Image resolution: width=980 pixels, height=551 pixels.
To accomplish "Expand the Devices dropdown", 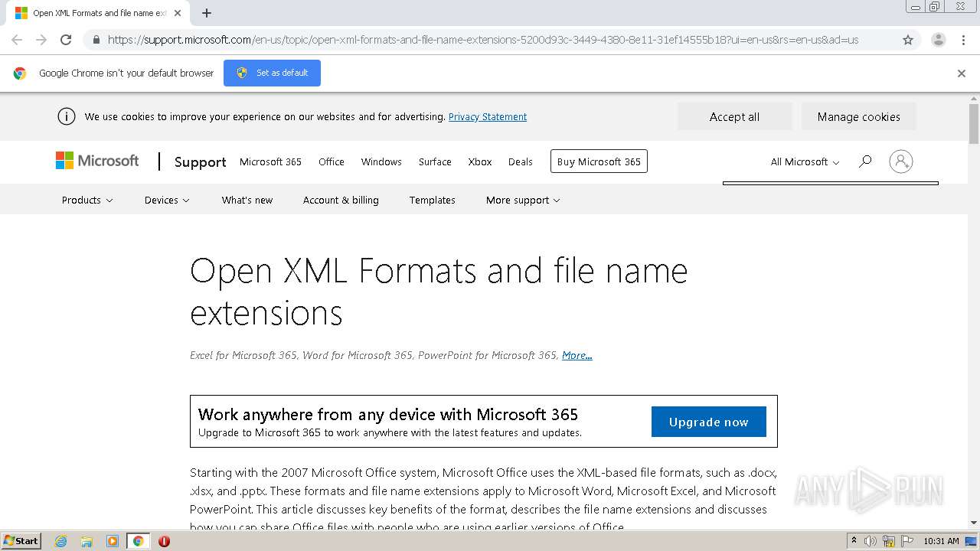I will tap(167, 200).
